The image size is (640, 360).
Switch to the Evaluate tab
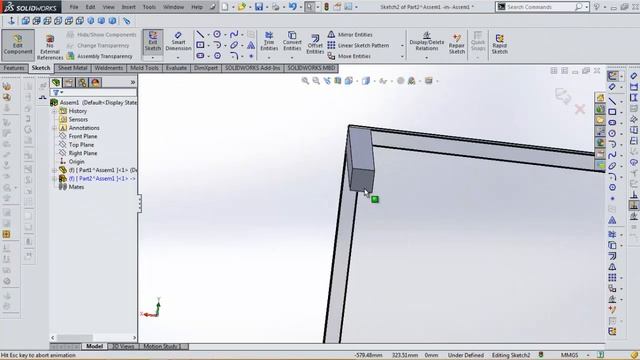[176, 68]
